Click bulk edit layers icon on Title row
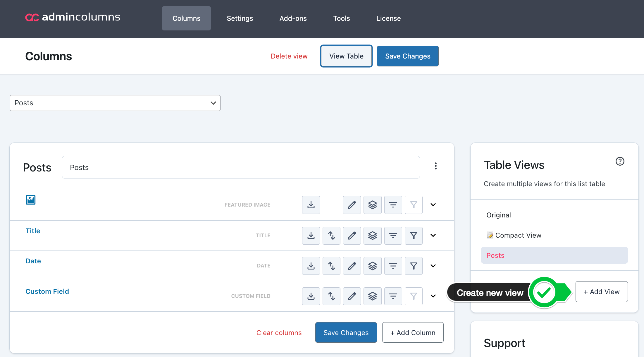644x357 pixels. 372,236
